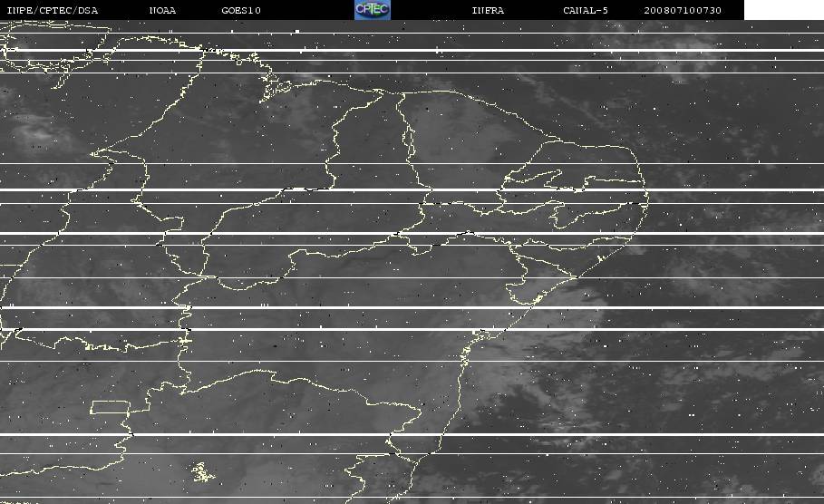824x504 pixels.
Task: Click the easternmost tip of Brazil's coastline
Action: pos(647,199)
